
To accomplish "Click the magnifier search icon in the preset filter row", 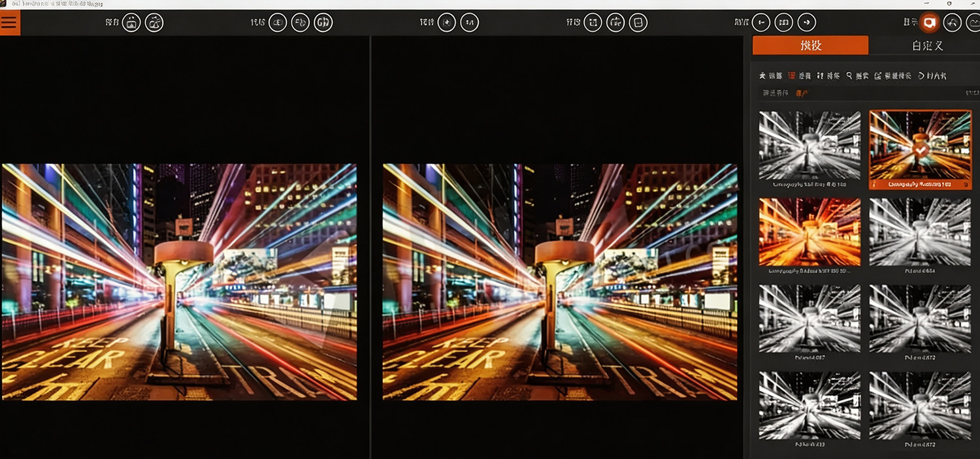I will pos(849,76).
